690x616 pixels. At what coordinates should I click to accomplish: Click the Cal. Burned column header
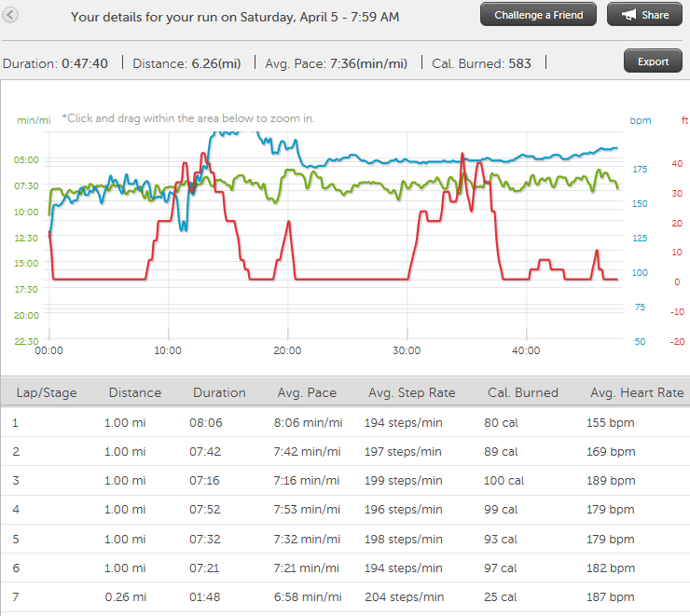[x=522, y=392]
